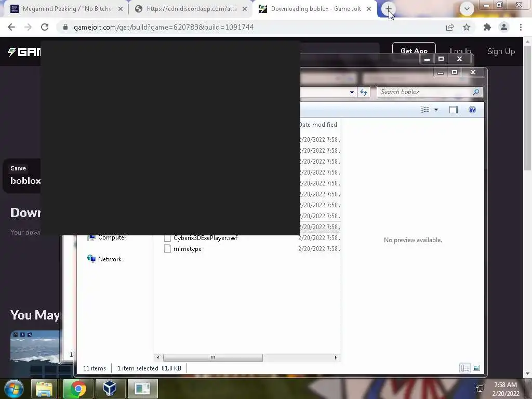Select Downloading boblox Game Jolt tab
This screenshot has height=399, width=532.
(x=315, y=9)
